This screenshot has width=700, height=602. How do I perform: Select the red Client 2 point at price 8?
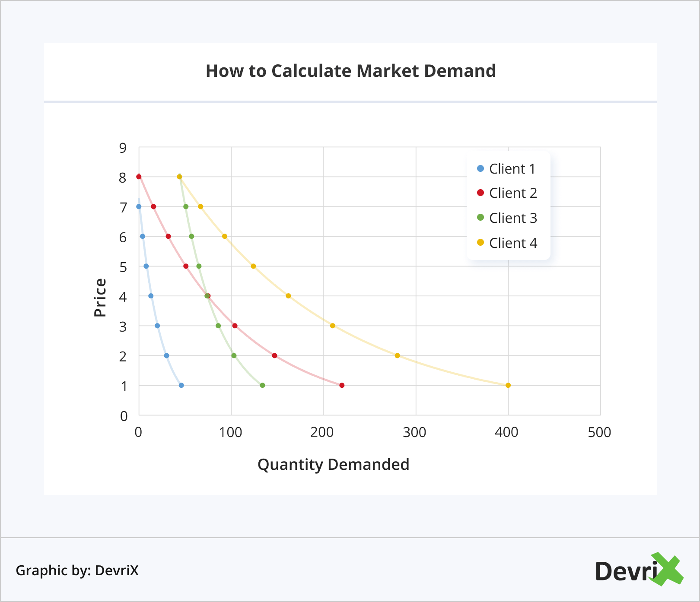[139, 177]
